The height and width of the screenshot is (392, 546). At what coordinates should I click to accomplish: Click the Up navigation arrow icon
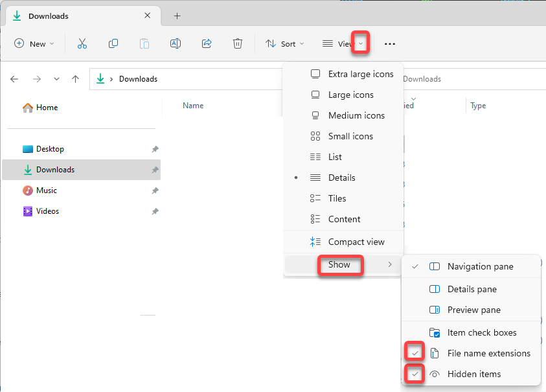75,78
